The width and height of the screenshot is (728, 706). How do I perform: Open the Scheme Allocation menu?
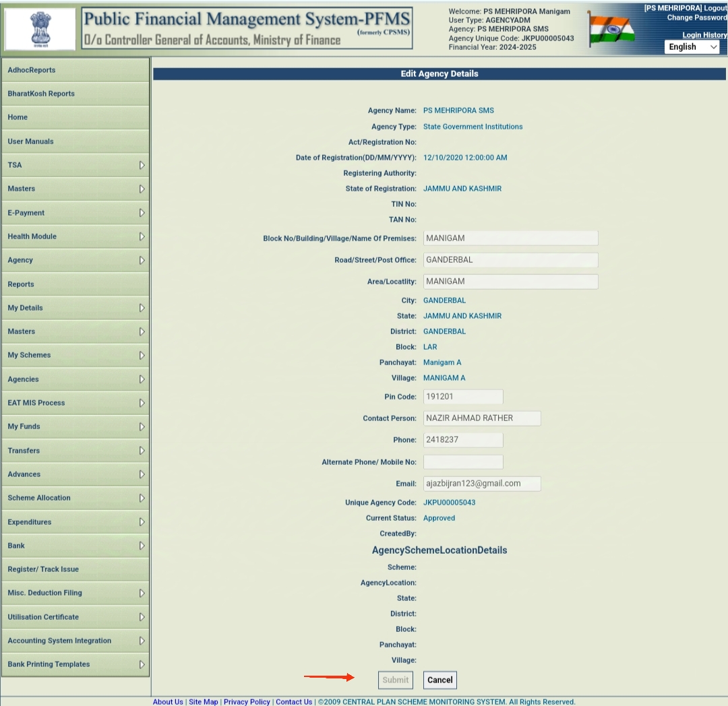[75, 498]
